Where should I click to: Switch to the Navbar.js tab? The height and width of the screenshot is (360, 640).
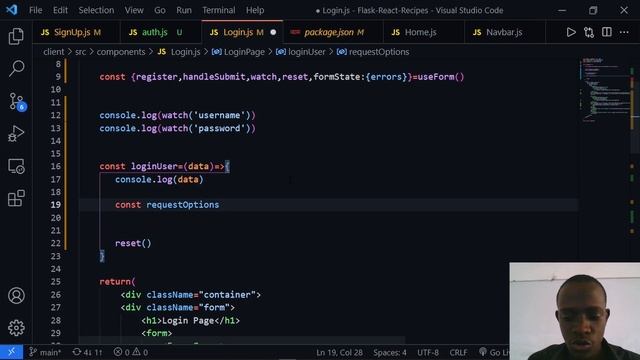504,32
